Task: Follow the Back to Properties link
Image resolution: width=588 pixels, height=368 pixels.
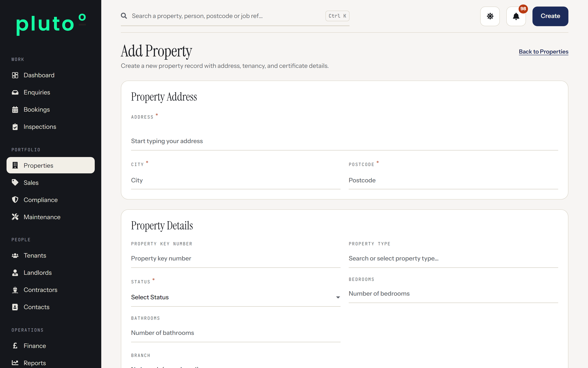Action: (543, 52)
